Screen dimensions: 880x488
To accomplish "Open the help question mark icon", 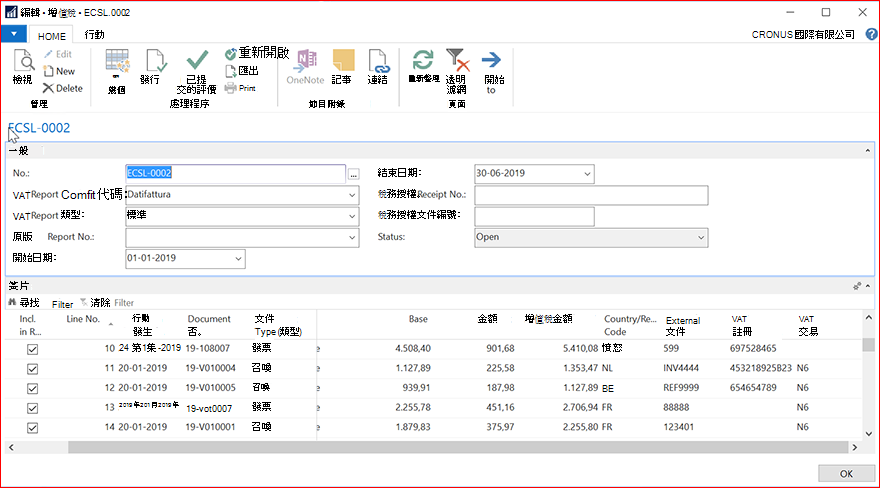I will click(x=871, y=34).
